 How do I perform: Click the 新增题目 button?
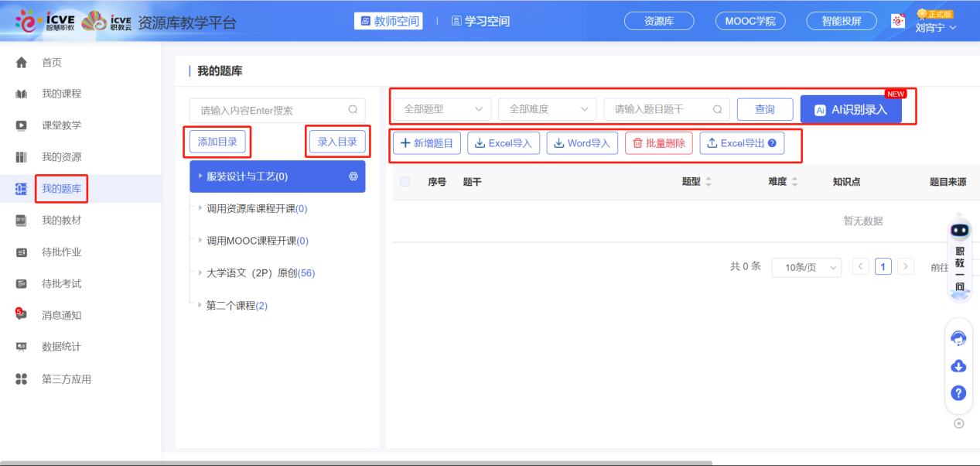427,143
